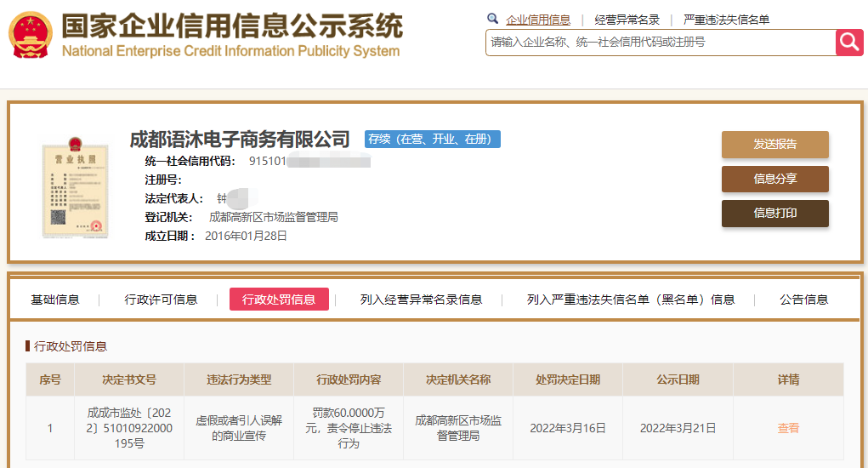Open the 行政许可信息 tab

pyautogui.click(x=161, y=300)
